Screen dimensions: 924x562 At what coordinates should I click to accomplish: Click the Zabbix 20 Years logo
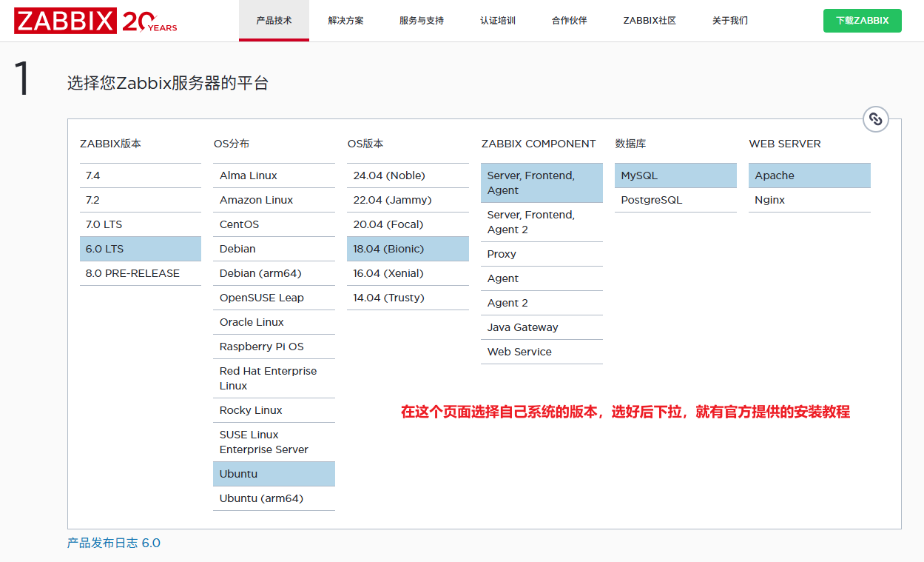95,21
